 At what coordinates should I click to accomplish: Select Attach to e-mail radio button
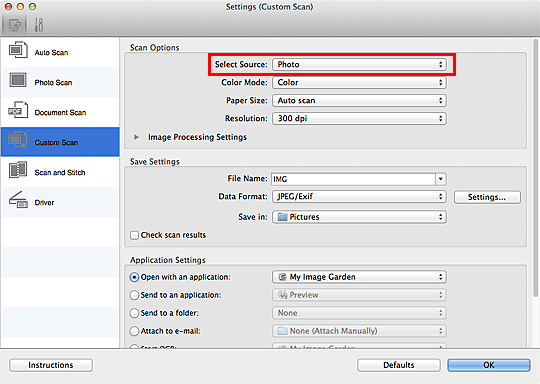click(134, 331)
